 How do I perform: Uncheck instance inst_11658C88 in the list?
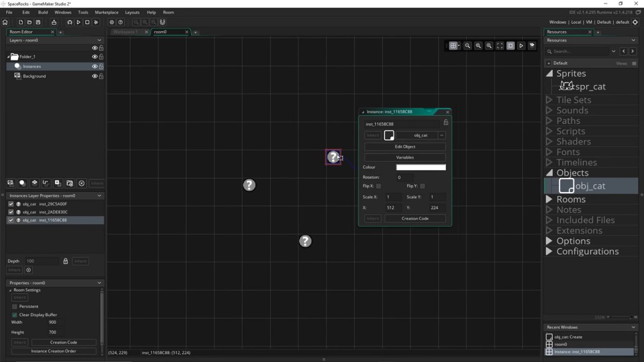click(11, 220)
